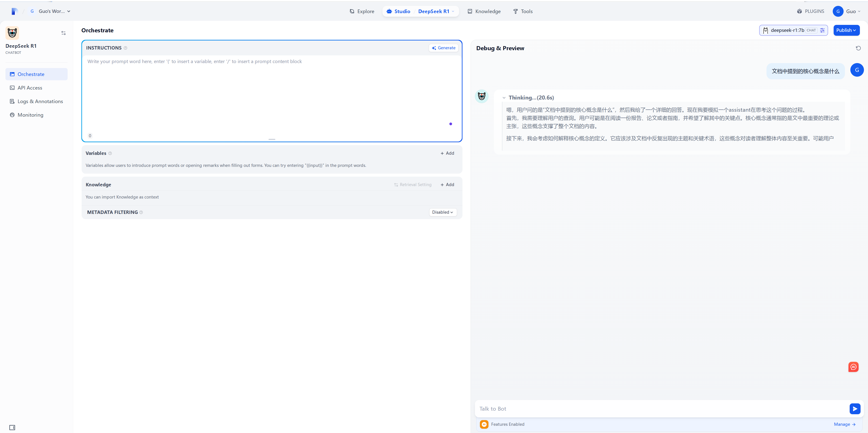The height and width of the screenshot is (433, 868).
Task: Click the Metadata Filtering help icon
Action: [141, 212]
